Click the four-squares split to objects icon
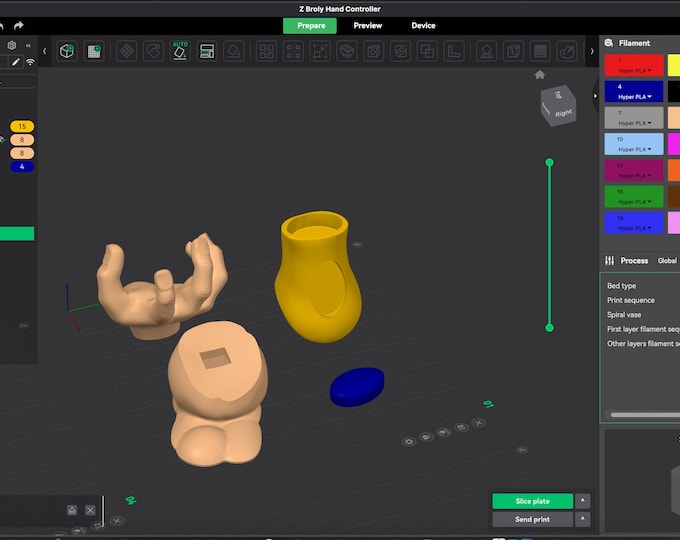Screen dimensions: 680x540 tap(266, 51)
